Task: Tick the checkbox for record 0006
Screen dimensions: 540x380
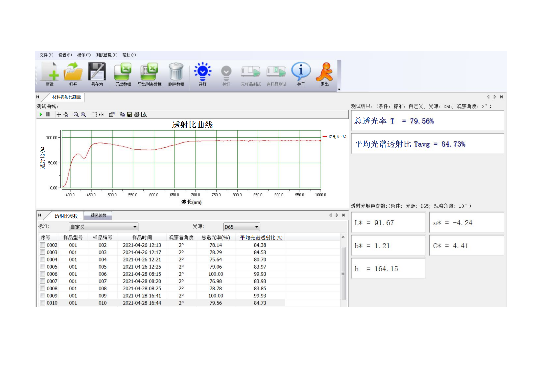Action: pyautogui.click(x=42, y=274)
